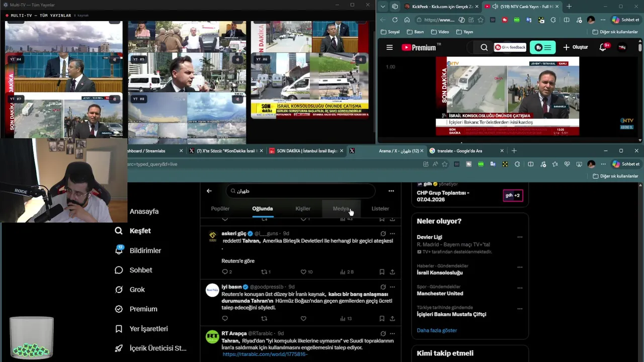The width and height of the screenshot is (644, 362).
Task: Open Grok from the X sidebar
Action: click(x=130, y=290)
